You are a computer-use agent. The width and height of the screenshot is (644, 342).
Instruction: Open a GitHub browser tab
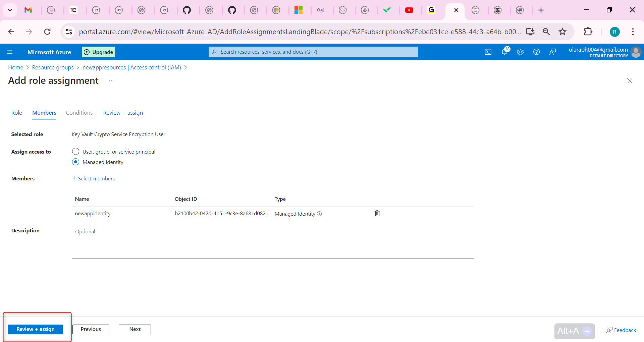187,10
